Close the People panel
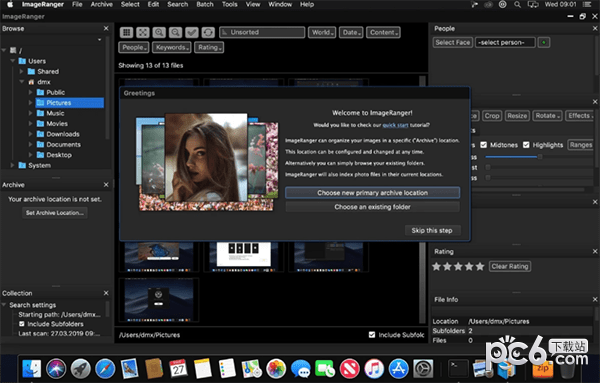 click(x=595, y=28)
